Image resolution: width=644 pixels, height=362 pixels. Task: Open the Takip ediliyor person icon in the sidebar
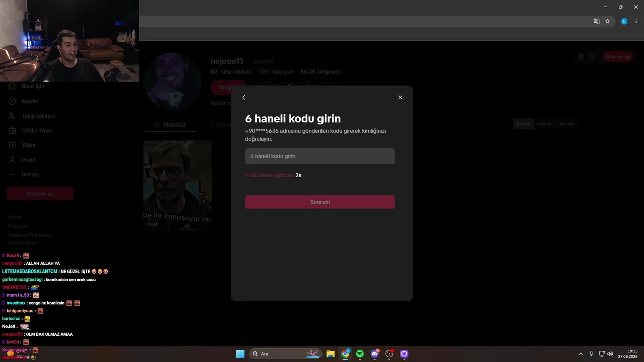point(12,116)
